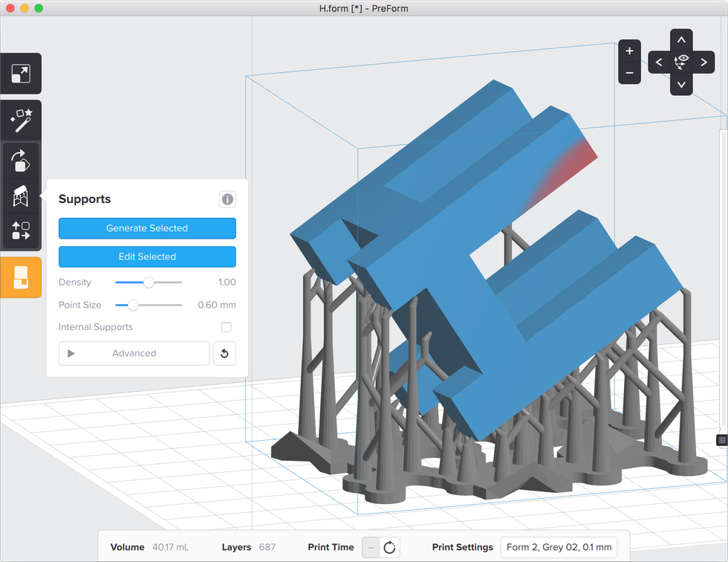Reset support settings with the revert arrow
Viewport: 728px width, 562px height.
coord(225,353)
